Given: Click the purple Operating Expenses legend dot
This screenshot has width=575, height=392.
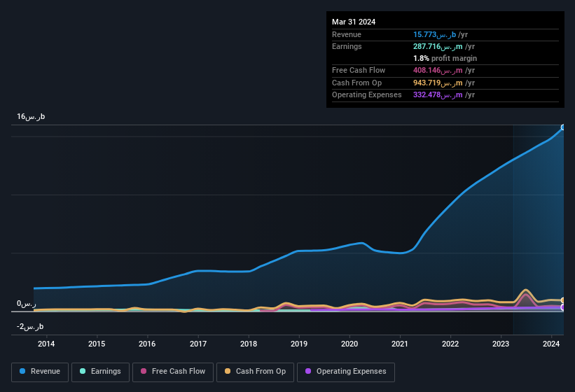Looking at the screenshot, I should 309,372.
